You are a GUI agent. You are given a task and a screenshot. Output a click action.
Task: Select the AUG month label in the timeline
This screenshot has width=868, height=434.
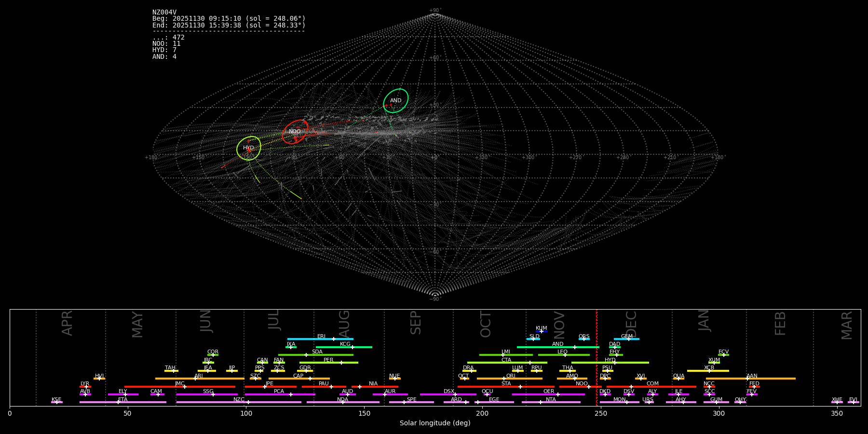[x=344, y=324]
